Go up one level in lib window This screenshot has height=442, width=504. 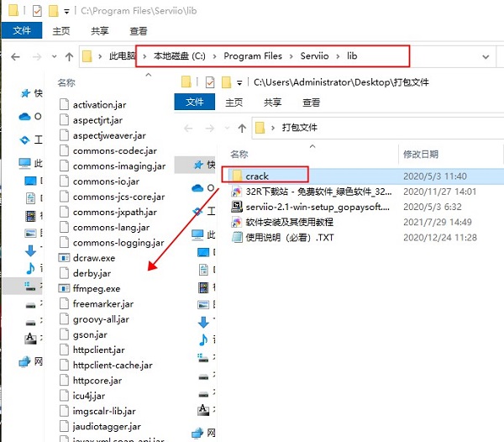(x=69, y=57)
